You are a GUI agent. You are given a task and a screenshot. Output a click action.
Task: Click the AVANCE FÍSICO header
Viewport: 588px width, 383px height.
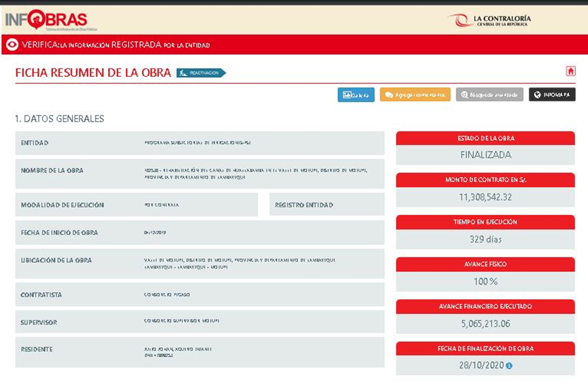click(486, 264)
